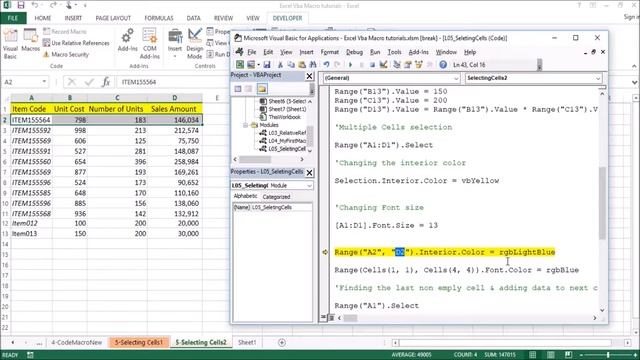This screenshot has height=360, width=640.
Task: Click the Cut scissors icon in VBA toolbar
Action: (x=280, y=64)
